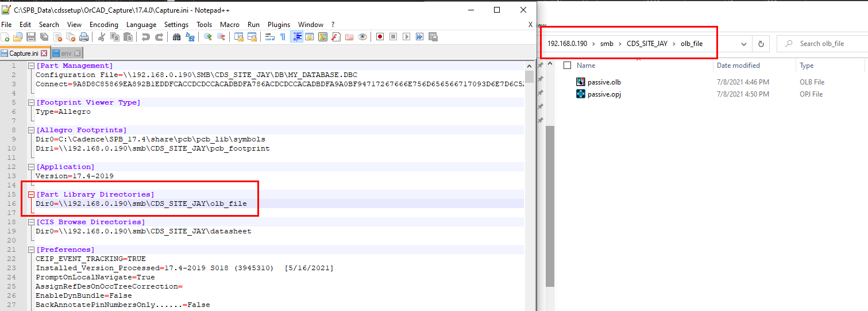
Task: Collapse the [Application] section fold
Action: coord(31,167)
